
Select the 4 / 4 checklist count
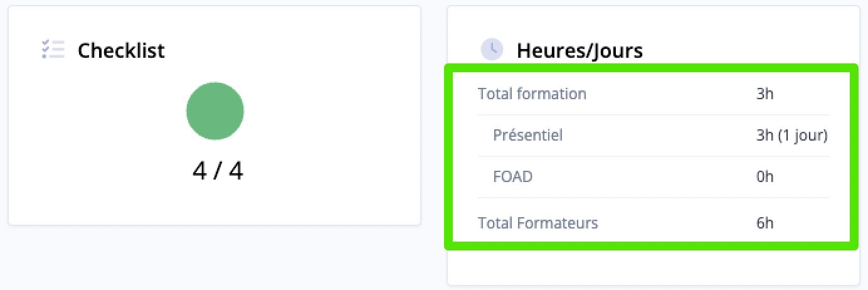coord(218,171)
